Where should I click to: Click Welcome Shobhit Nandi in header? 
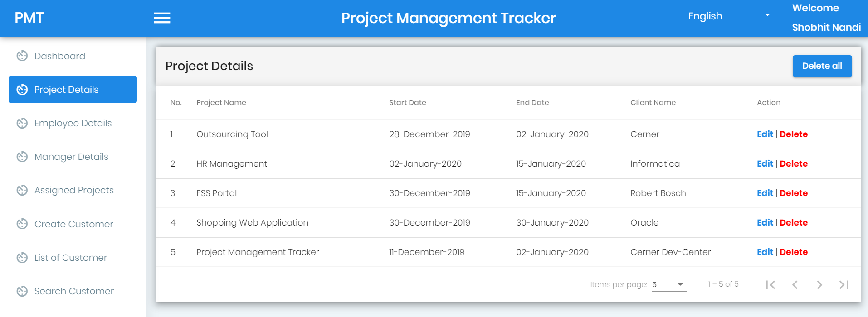click(x=826, y=17)
